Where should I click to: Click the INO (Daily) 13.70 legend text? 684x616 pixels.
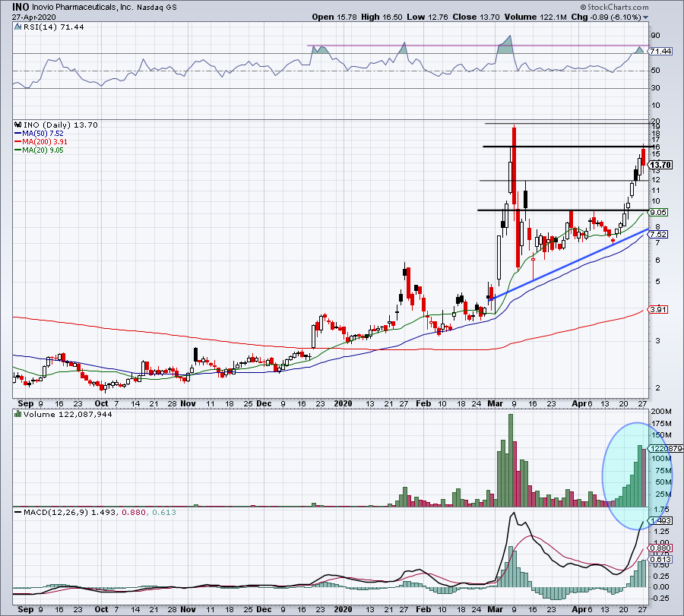coord(61,125)
